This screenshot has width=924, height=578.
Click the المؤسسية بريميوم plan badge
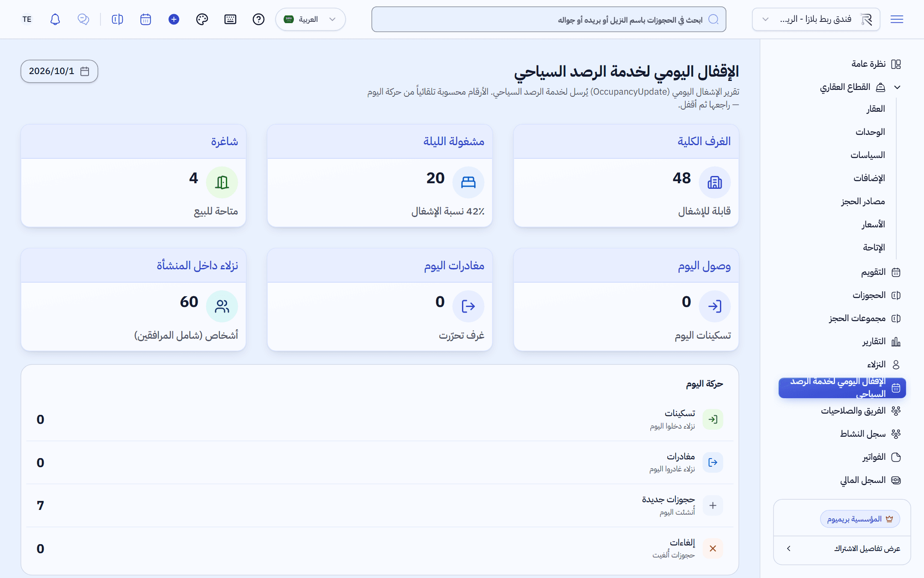pyautogui.click(x=860, y=519)
